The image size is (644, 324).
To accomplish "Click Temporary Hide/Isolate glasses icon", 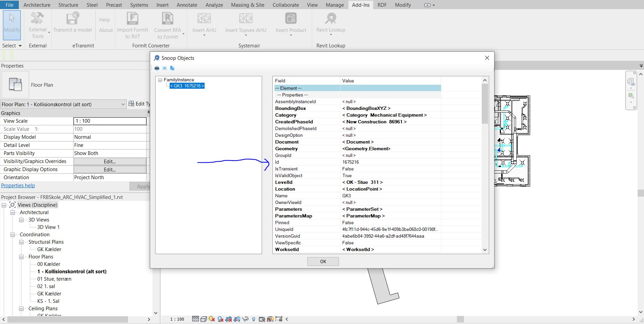I will coord(245,319).
